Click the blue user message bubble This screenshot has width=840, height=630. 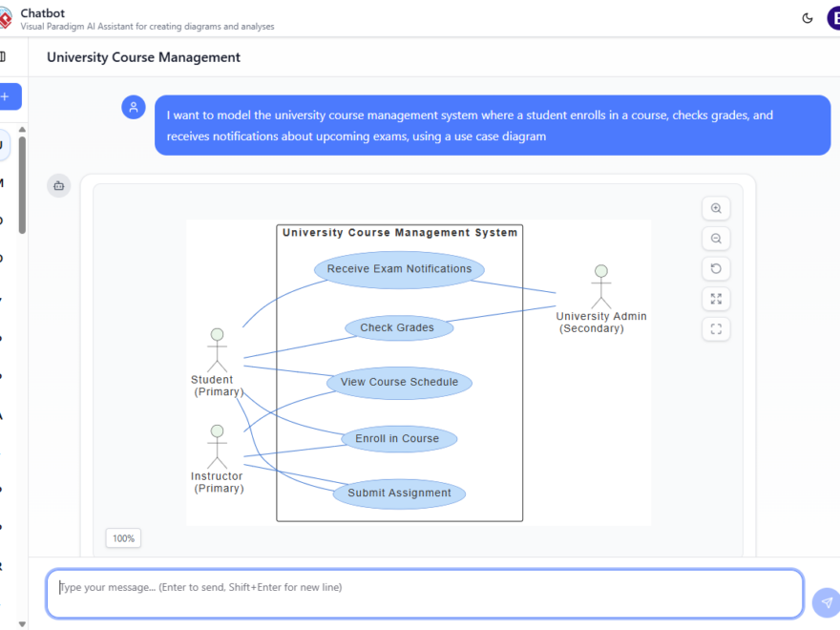(x=494, y=125)
